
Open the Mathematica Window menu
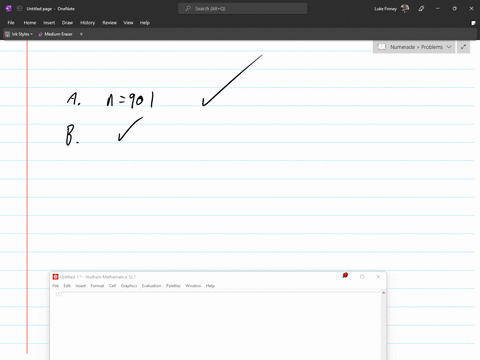[x=193, y=286]
